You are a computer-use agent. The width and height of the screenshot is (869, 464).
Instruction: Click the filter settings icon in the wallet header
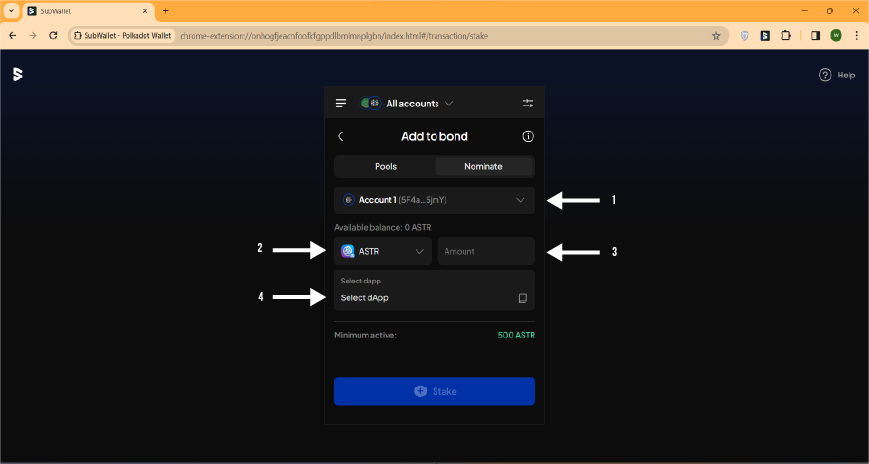click(x=528, y=103)
